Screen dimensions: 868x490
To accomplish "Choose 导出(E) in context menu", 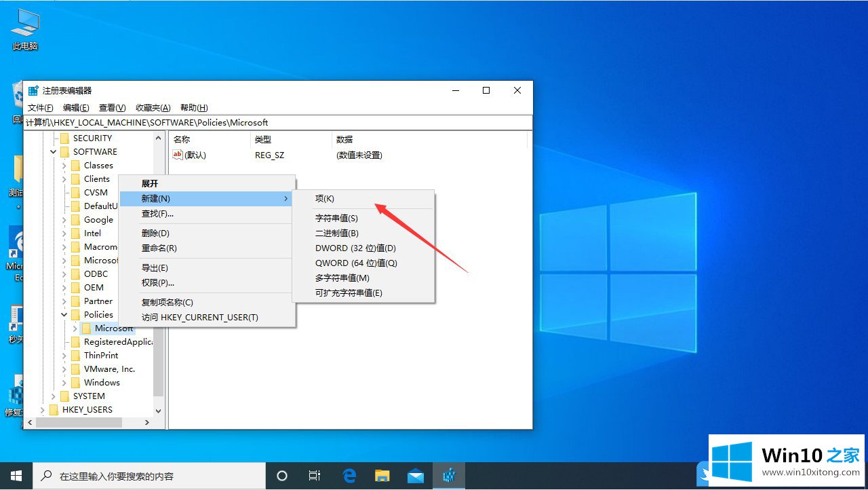I will (208, 268).
